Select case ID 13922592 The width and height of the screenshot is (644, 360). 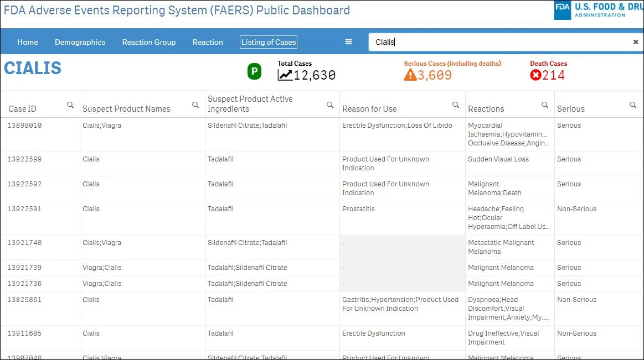[x=25, y=184]
